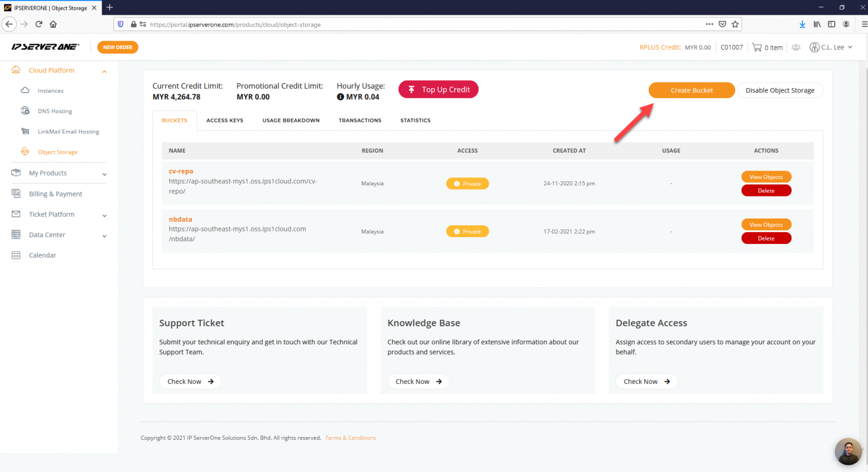The height and width of the screenshot is (472, 868).
Task: Click the browser home icon
Action: click(x=53, y=24)
